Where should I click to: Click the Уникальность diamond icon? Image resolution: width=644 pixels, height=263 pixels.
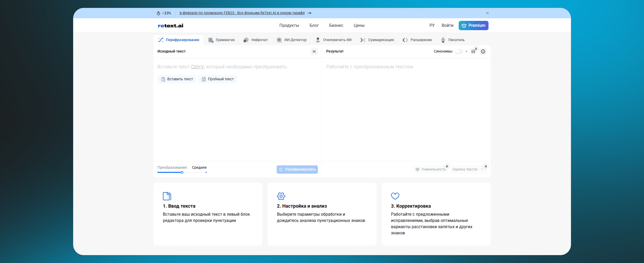point(417,169)
